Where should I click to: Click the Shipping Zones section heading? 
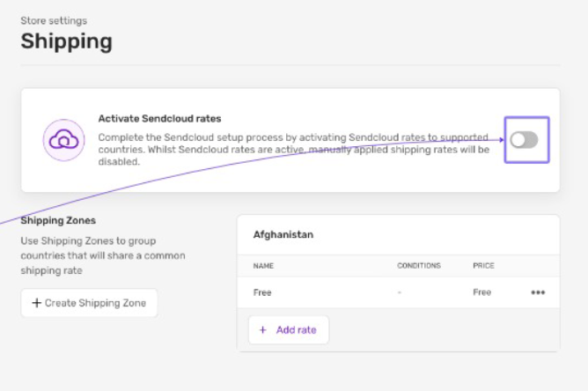pos(58,220)
